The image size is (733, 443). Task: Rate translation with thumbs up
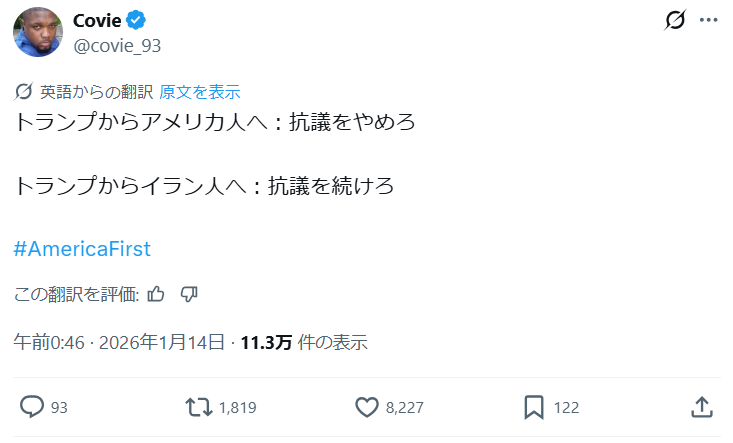156,294
